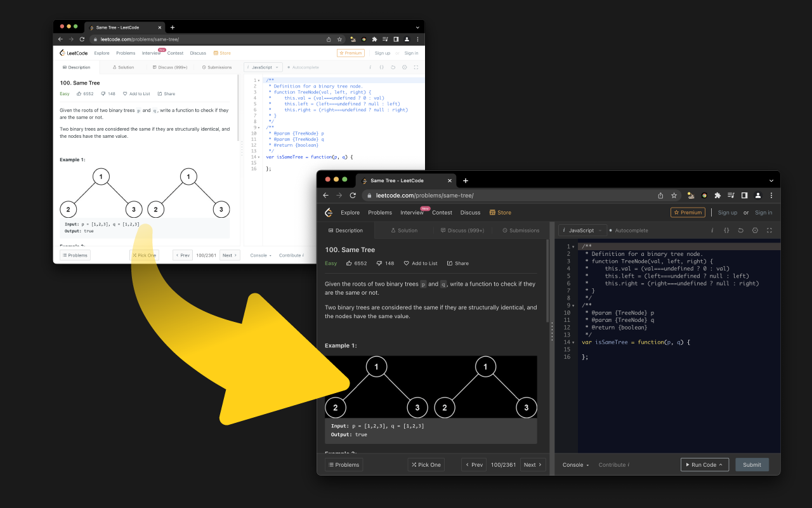812x508 pixels.
Task: Close the Same Tree tab in dark window
Action: pyautogui.click(x=450, y=180)
